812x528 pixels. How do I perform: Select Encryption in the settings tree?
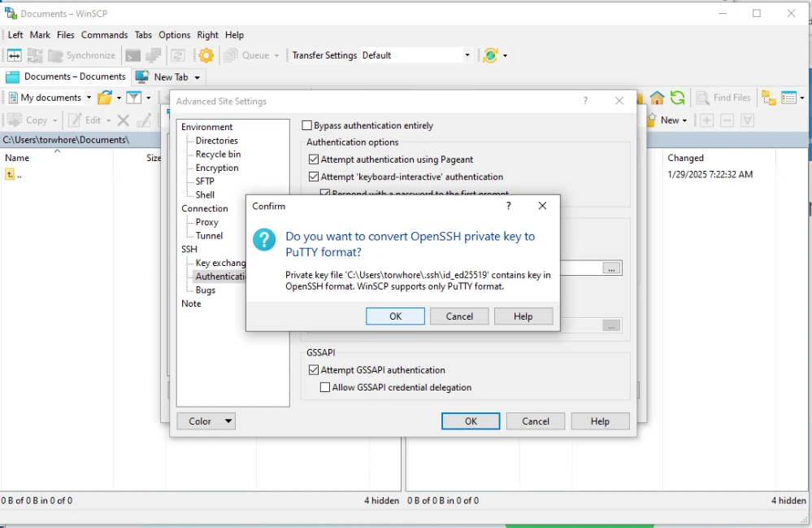[217, 168]
